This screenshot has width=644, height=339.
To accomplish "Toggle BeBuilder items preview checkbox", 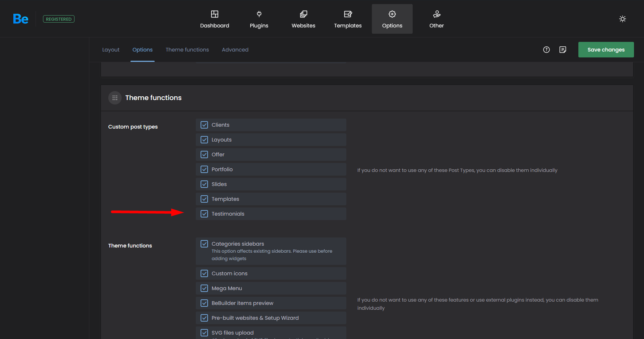I will [204, 303].
